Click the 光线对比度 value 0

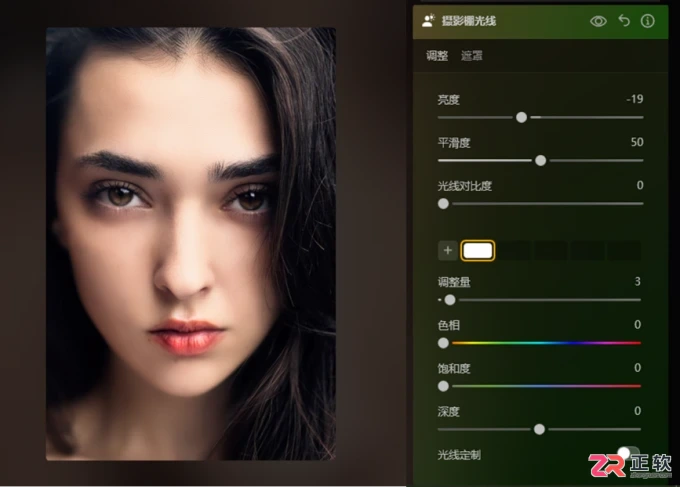point(640,186)
